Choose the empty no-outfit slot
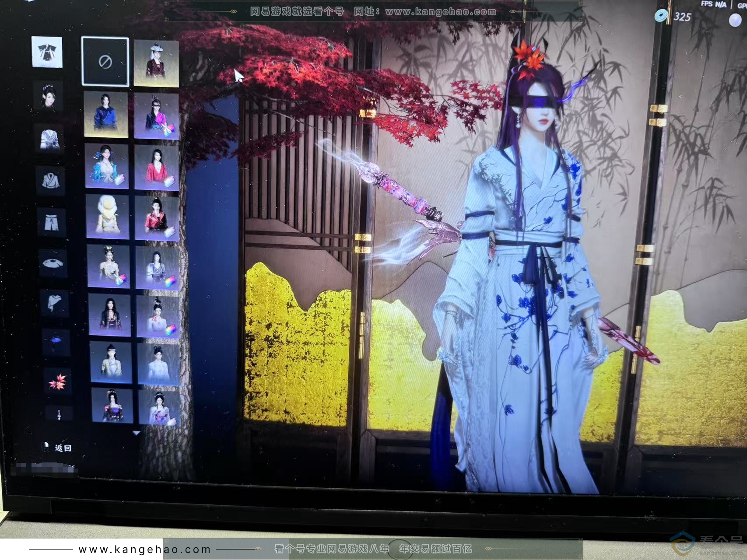Screen dimensions: 747x560 point(105,62)
